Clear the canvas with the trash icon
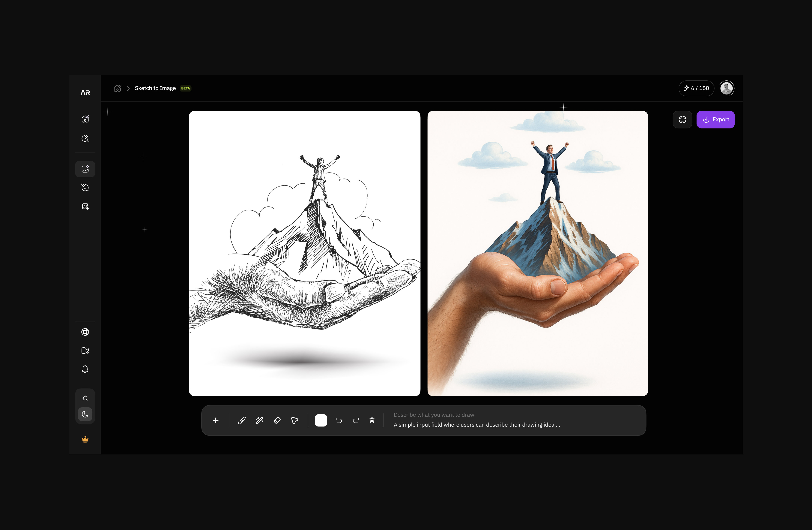Image resolution: width=812 pixels, height=530 pixels. (372, 420)
